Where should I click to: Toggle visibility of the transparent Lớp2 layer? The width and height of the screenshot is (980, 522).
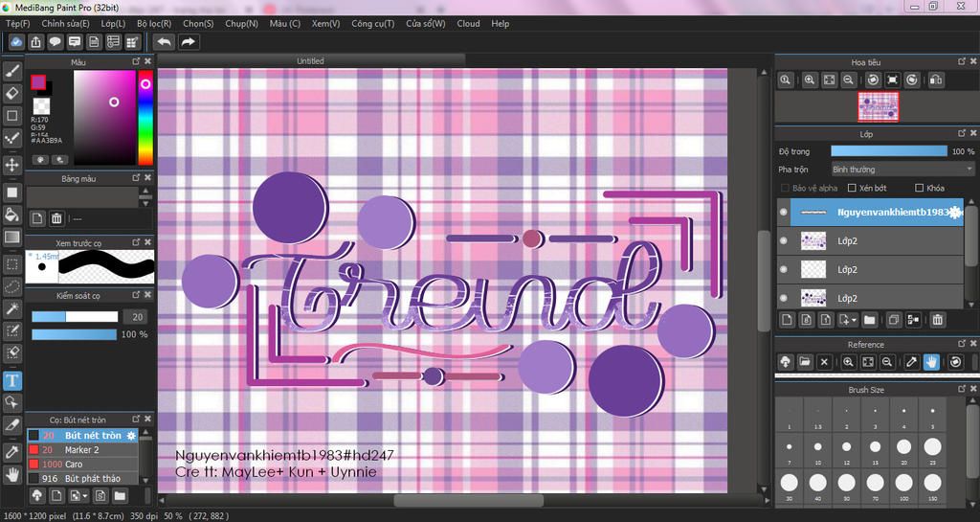784,269
